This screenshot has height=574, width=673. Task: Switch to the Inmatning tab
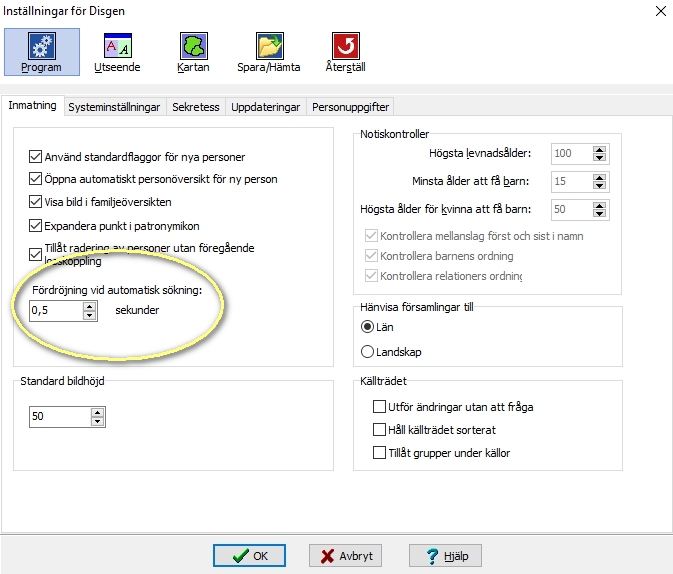click(x=33, y=106)
